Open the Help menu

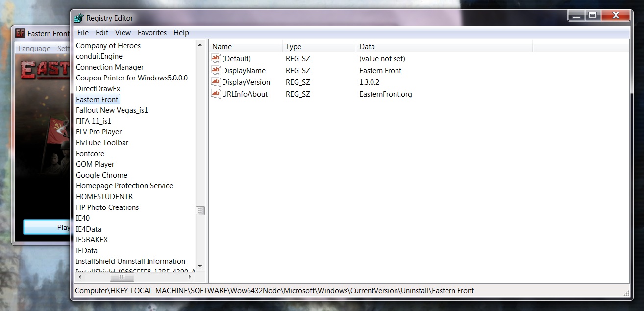tap(181, 33)
